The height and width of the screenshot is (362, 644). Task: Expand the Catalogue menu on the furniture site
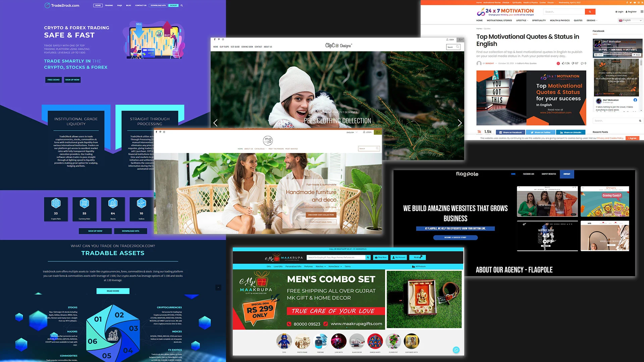[x=260, y=149]
